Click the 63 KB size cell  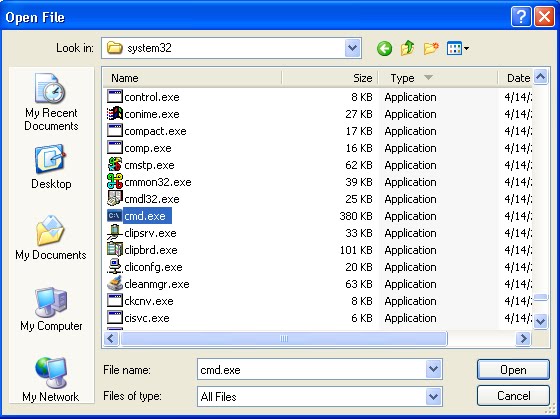359,284
